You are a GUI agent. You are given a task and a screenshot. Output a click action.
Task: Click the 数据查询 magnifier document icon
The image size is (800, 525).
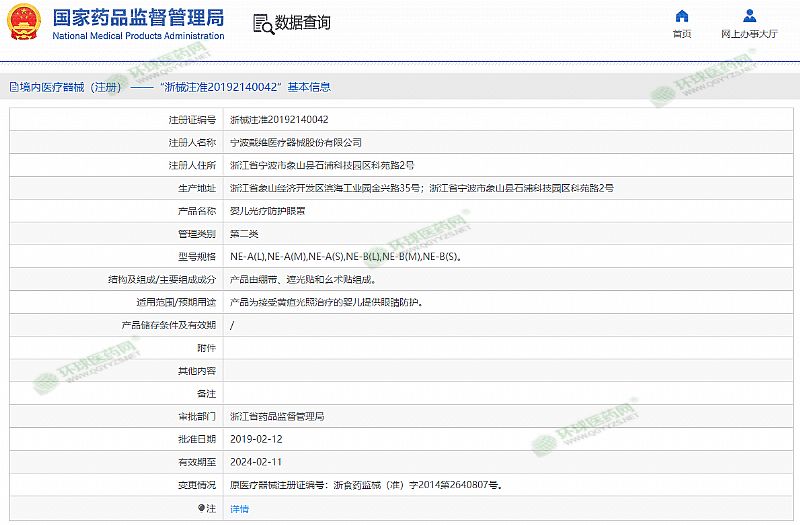click(261, 22)
